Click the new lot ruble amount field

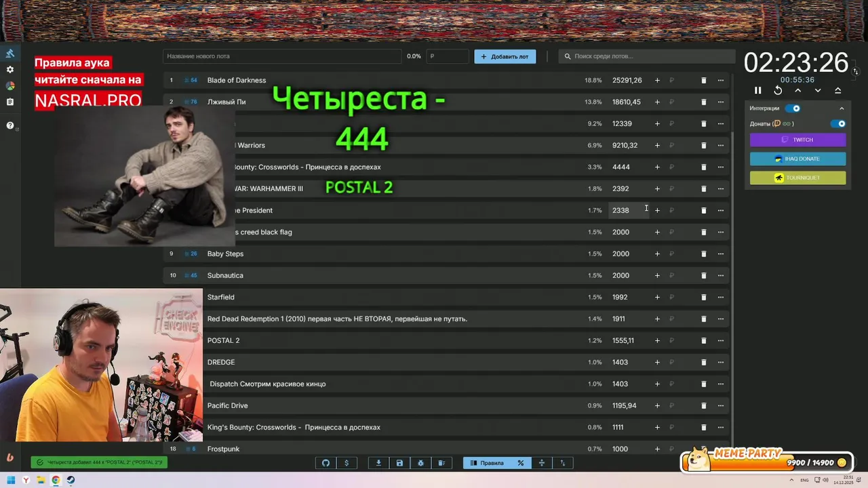pyautogui.click(x=448, y=56)
